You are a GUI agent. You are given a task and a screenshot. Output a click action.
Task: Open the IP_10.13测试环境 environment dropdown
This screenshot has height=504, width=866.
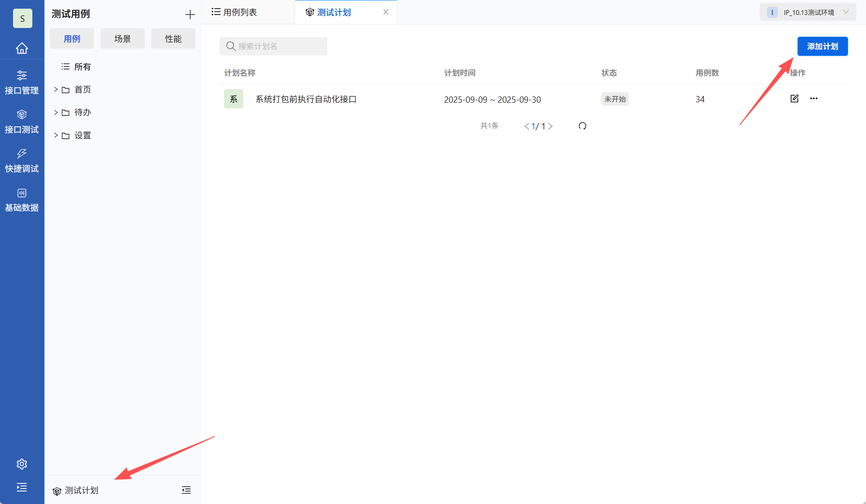[807, 12]
